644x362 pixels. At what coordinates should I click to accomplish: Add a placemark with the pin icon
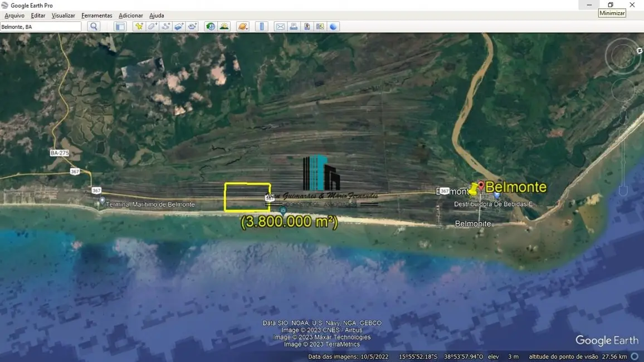139,27
